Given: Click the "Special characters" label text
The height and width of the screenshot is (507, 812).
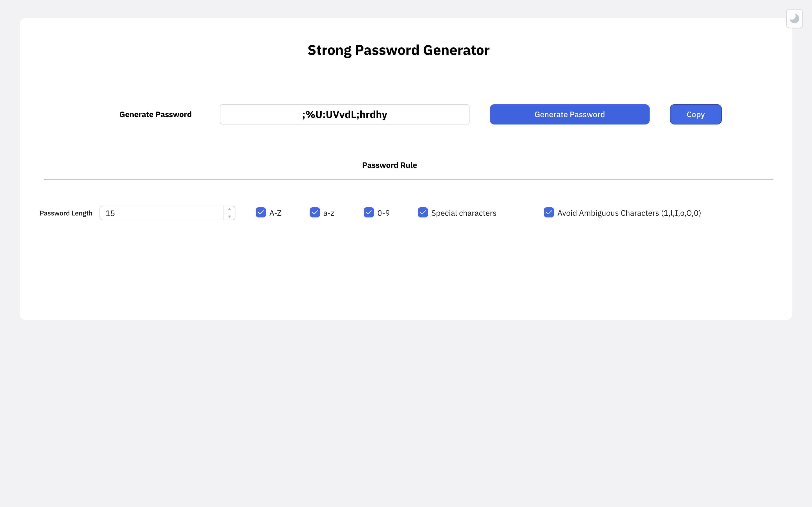Looking at the screenshot, I should tap(464, 213).
